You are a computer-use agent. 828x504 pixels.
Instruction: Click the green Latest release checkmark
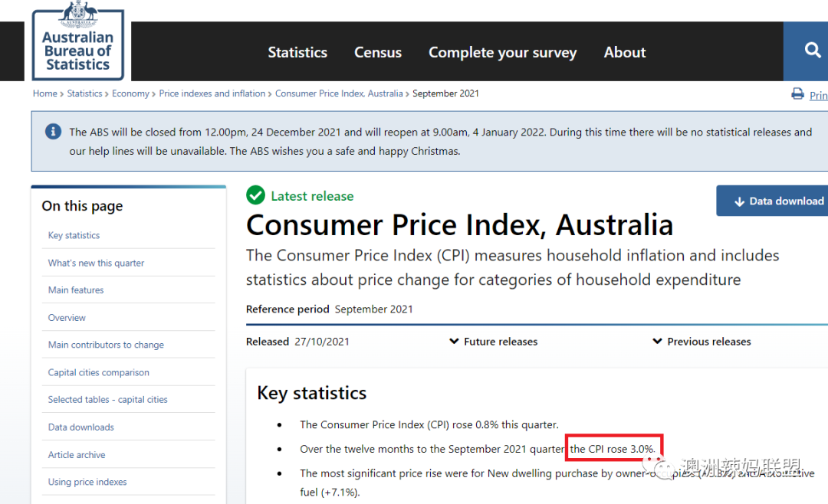click(x=255, y=195)
